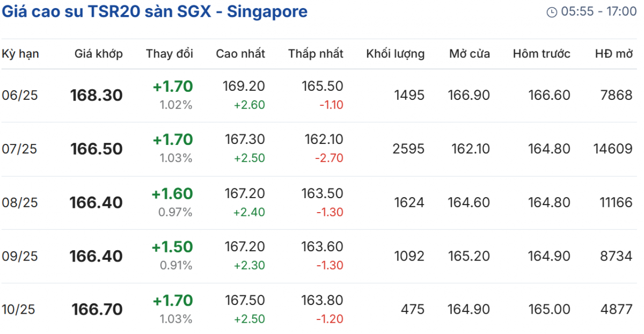The image size is (644, 334).
Task: Click the Thấp nhất column header
Action: point(316,54)
